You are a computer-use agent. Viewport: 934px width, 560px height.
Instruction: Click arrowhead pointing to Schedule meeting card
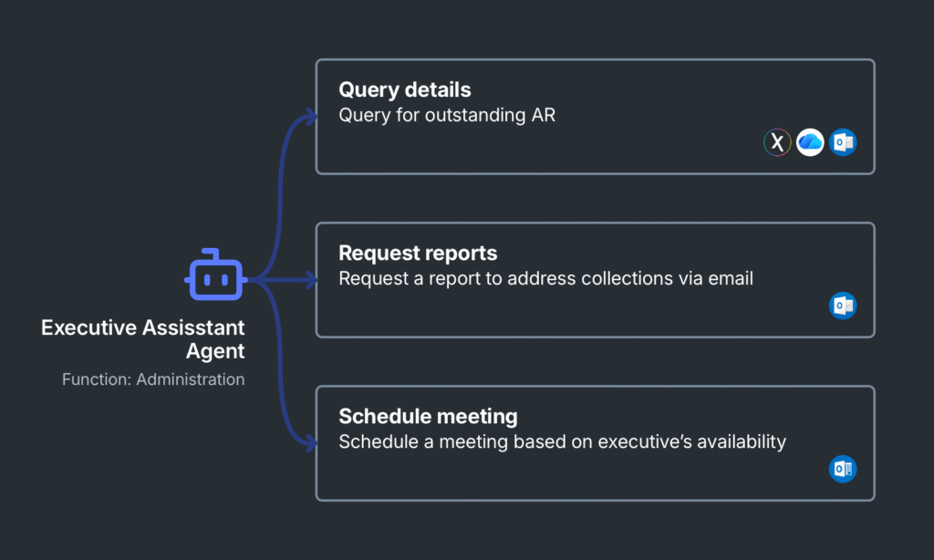[312, 443]
